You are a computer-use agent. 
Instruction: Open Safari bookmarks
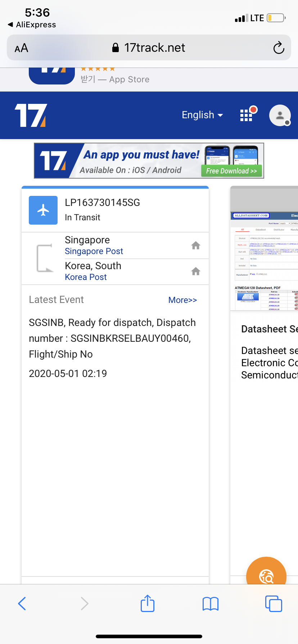211,604
